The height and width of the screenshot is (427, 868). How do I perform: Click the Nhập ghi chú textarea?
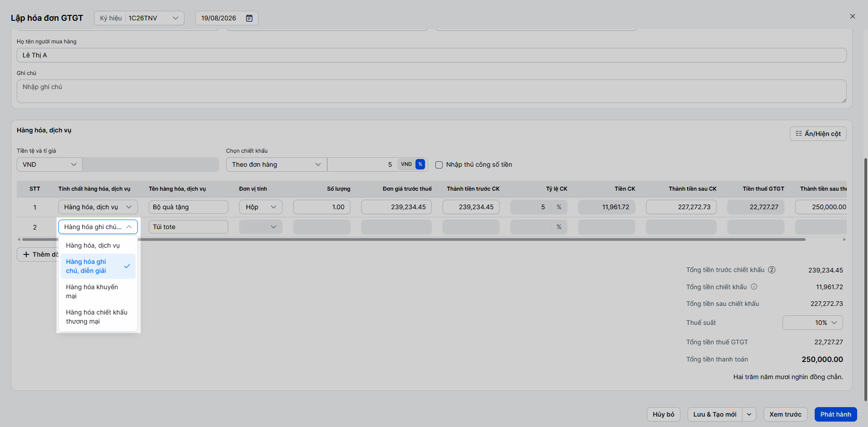coord(432,91)
